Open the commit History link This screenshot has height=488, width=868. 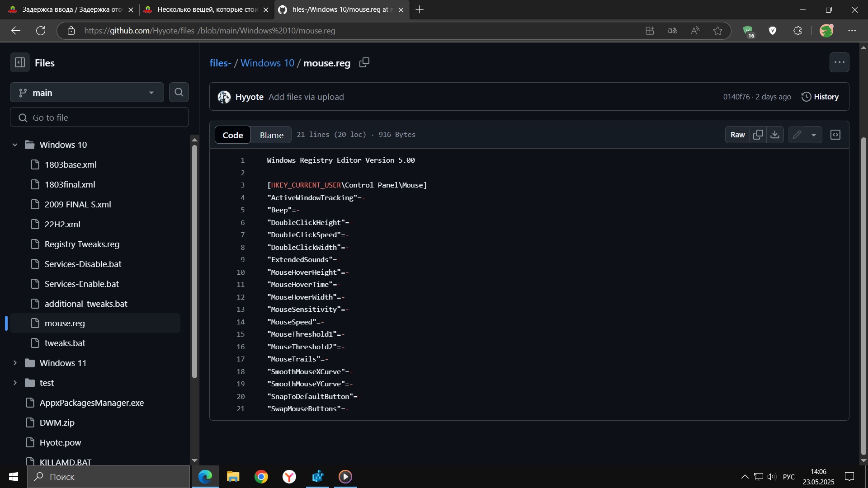tap(820, 97)
